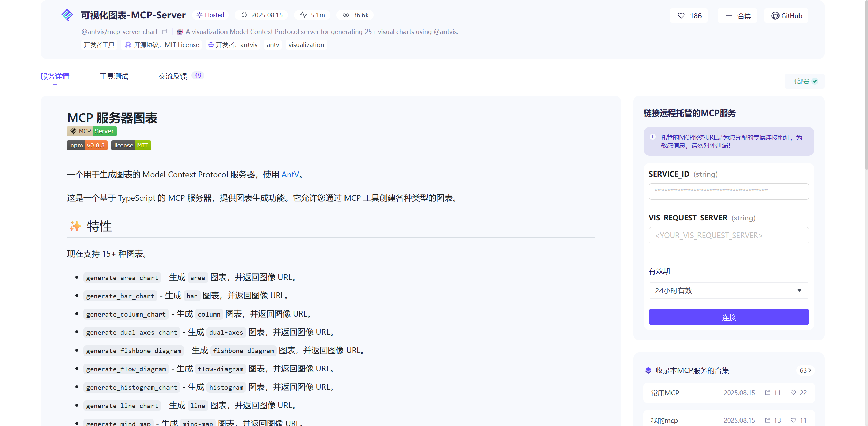Click the Hosted status badge
The height and width of the screenshot is (426, 868).
pyautogui.click(x=211, y=15)
